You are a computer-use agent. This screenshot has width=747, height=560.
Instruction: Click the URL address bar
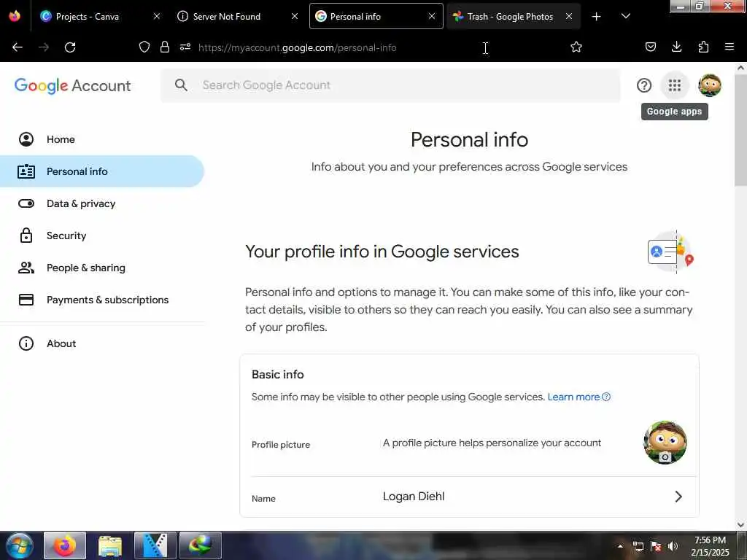[x=362, y=47]
